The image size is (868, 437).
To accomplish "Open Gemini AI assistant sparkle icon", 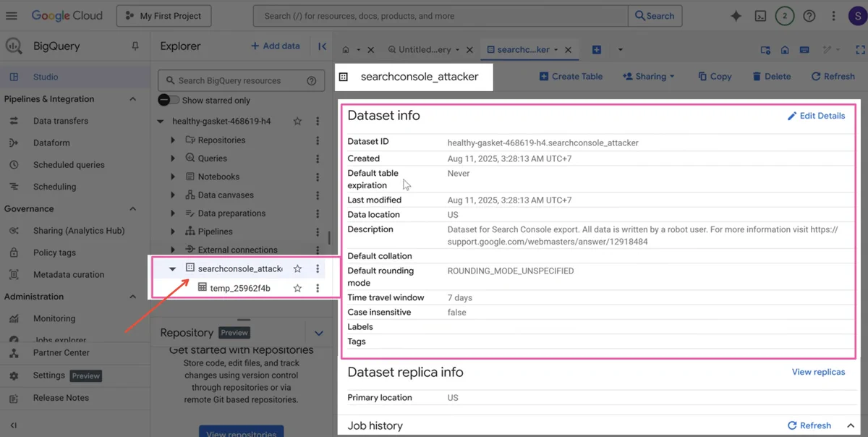I will pyautogui.click(x=736, y=16).
